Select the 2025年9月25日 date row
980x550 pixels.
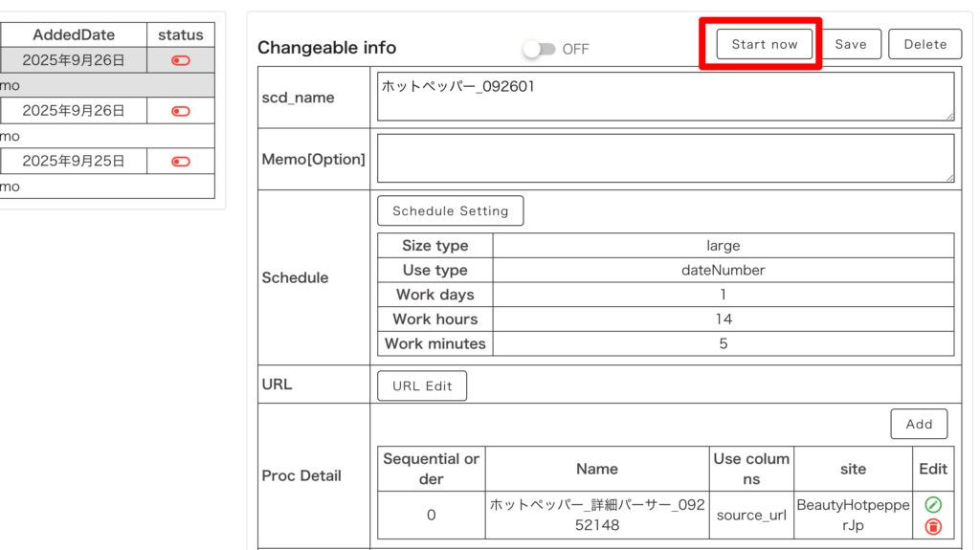[x=73, y=162]
